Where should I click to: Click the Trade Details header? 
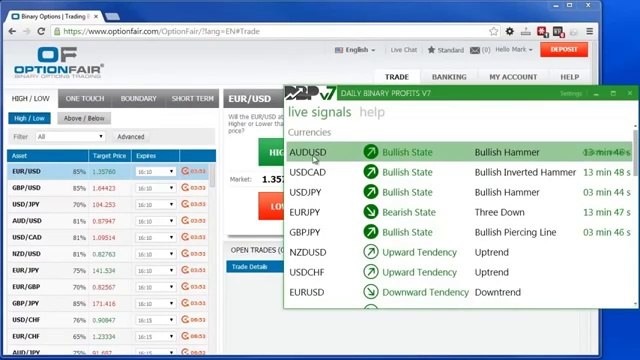click(255, 267)
